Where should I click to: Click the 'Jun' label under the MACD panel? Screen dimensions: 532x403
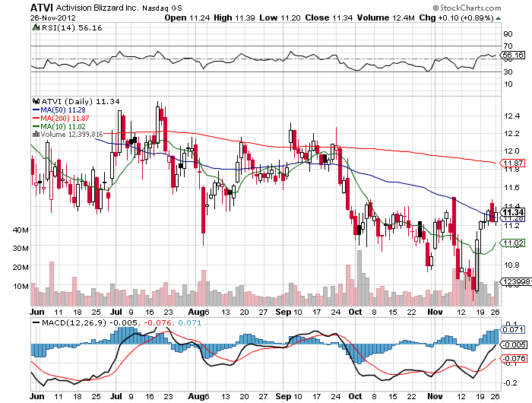(x=37, y=396)
